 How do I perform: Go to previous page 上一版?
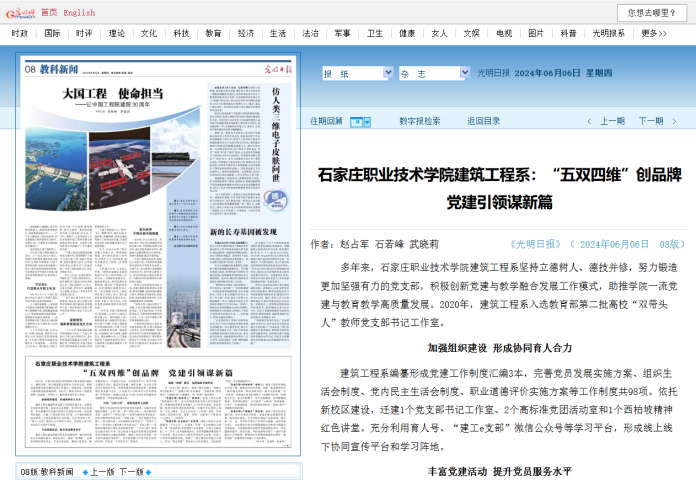click(102, 472)
